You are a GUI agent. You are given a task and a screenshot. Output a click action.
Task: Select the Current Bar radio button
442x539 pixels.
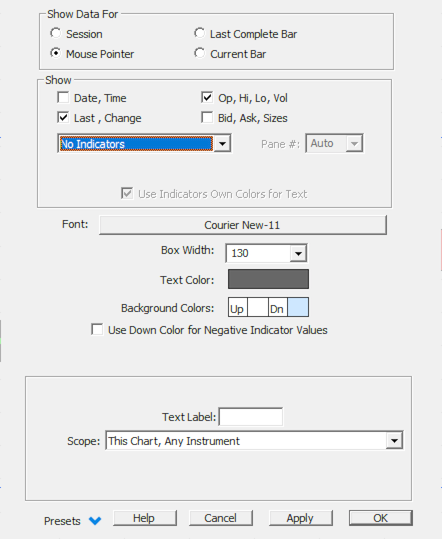(199, 53)
